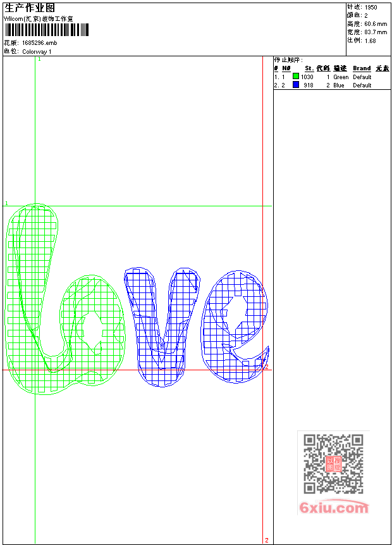Click the file name "1685296.emb"
The image size is (392, 545).
[40, 43]
